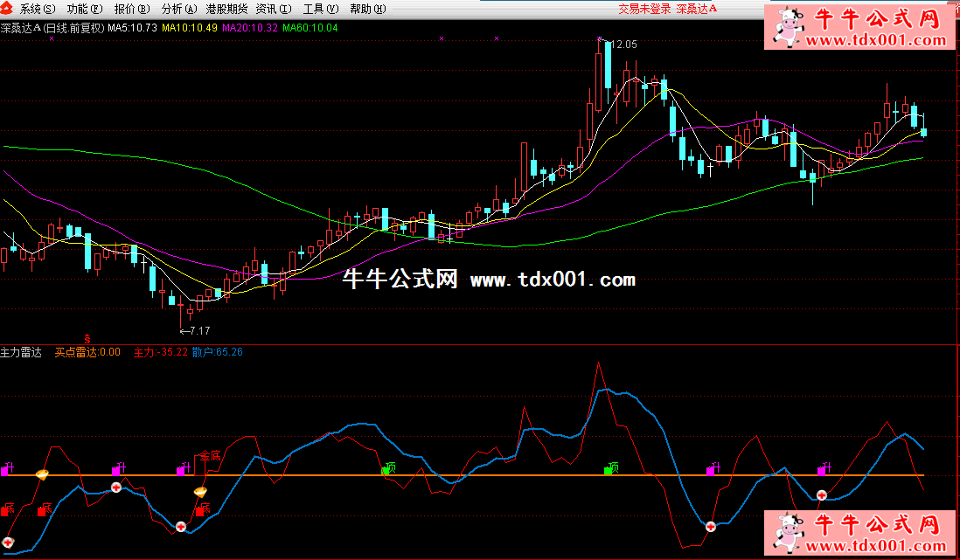Click the gold ingot icon beneath 全底
This screenshot has height=560, width=960.
[x=200, y=493]
